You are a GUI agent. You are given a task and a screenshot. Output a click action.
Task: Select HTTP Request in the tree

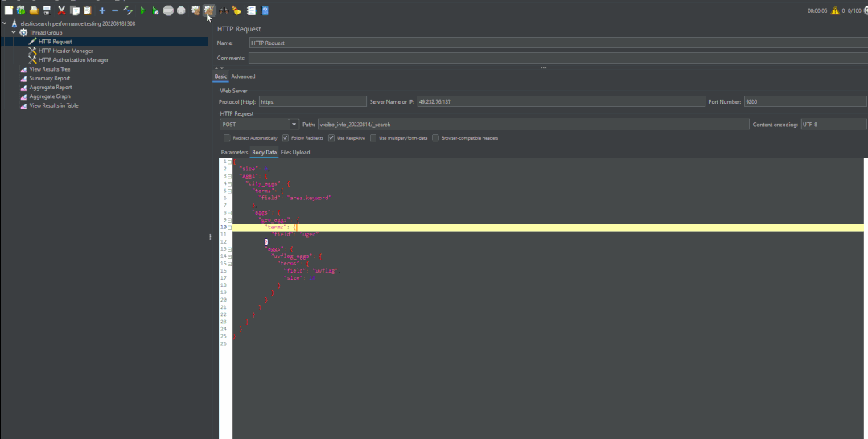(x=56, y=42)
